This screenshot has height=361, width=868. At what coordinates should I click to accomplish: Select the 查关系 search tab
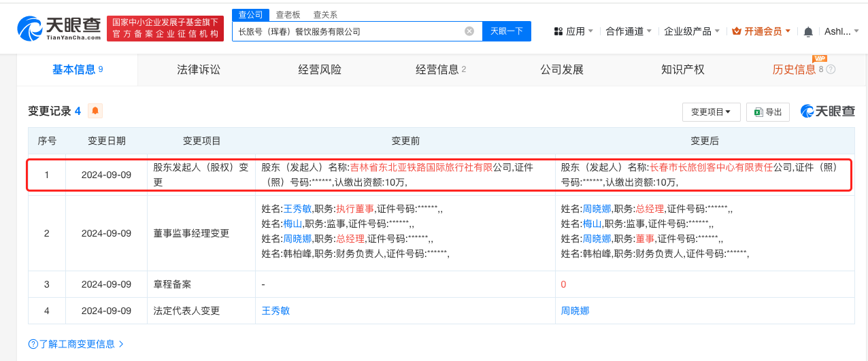tap(325, 14)
